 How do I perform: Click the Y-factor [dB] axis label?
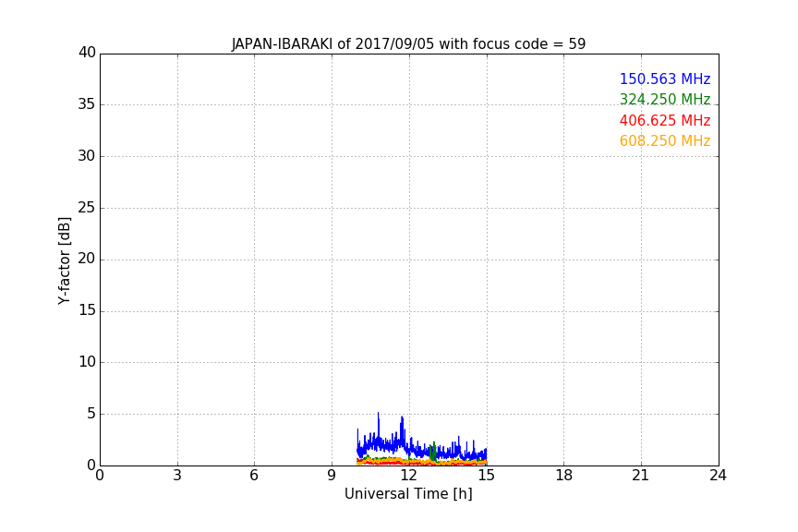64,260
